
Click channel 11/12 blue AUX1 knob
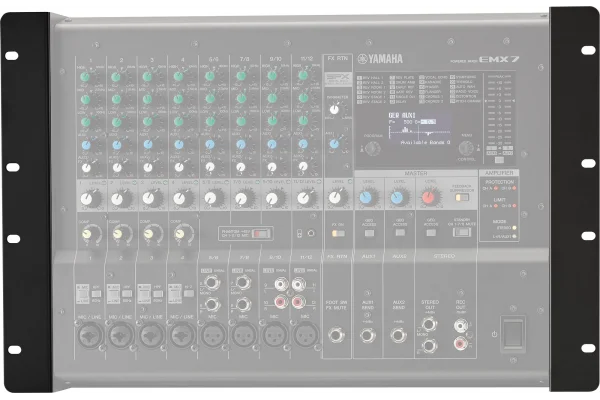click(x=303, y=144)
